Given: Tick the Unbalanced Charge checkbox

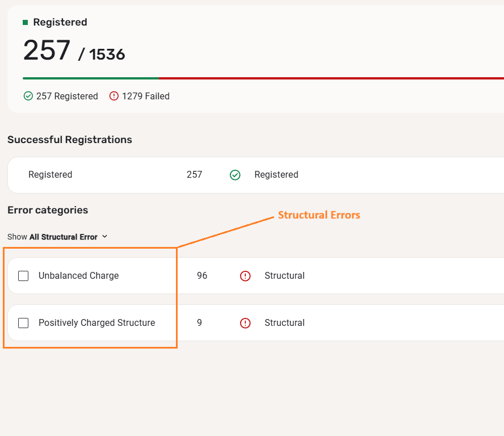Looking at the screenshot, I should coord(23,276).
